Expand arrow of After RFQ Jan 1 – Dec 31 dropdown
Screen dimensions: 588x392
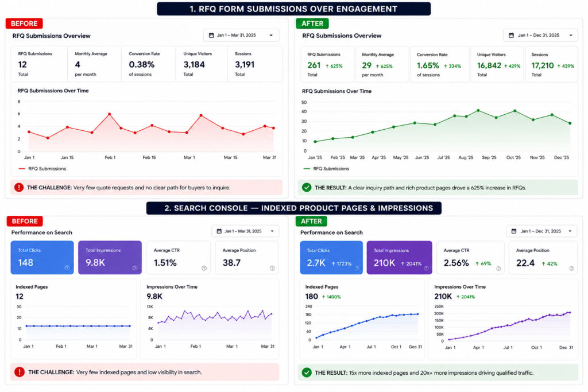click(571, 35)
